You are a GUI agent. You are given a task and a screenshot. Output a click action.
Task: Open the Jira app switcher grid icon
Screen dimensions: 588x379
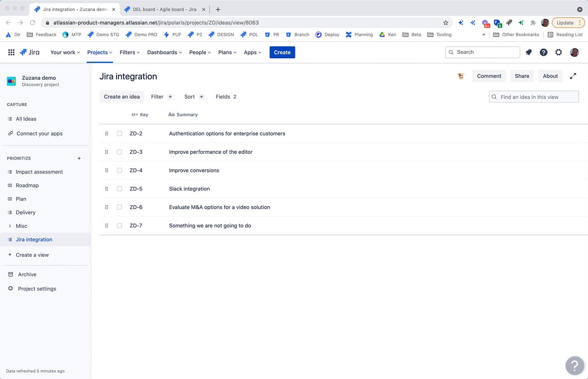(11, 52)
